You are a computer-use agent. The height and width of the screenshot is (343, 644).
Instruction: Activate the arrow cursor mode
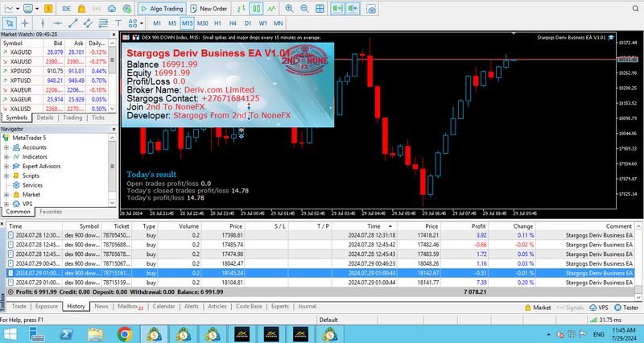coord(10,23)
